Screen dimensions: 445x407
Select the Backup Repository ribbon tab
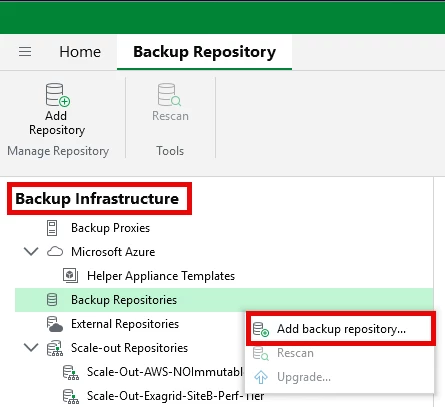(204, 52)
